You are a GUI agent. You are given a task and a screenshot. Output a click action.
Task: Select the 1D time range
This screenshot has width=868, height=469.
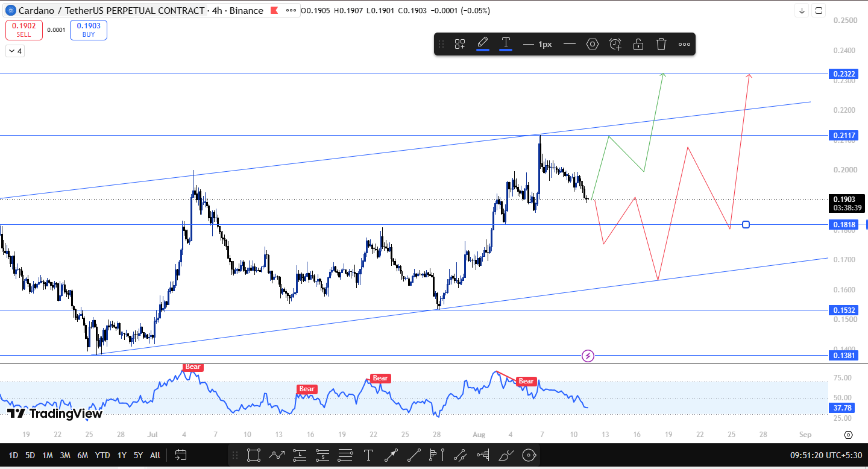point(13,455)
